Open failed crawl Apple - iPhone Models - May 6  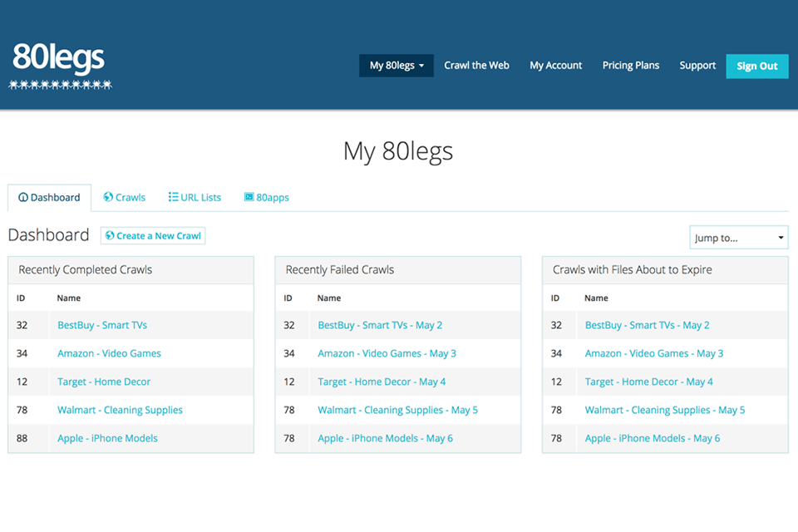385,438
